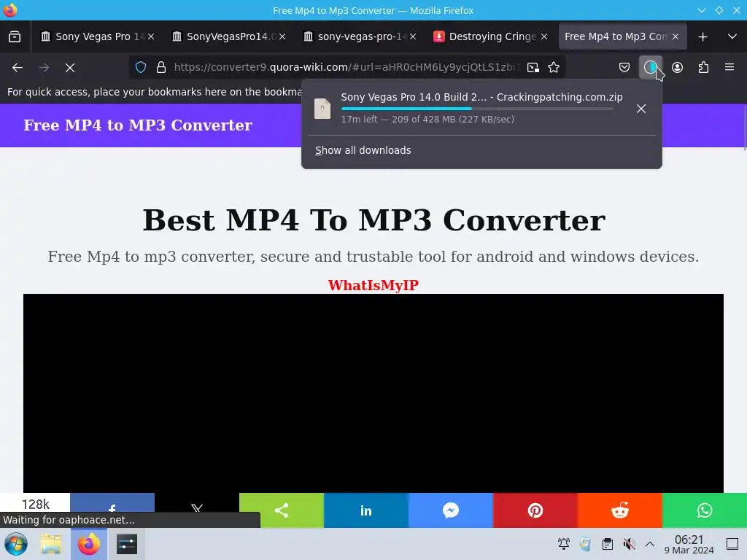Screen dimensions: 747x560
Task: Click the URL address field
Action: tap(345, 68)
